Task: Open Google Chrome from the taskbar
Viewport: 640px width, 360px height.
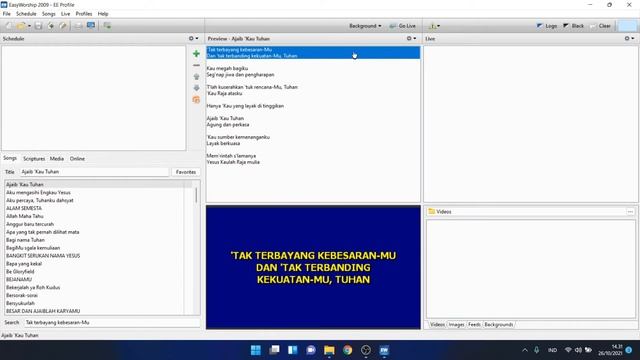Action: [347, 350]
